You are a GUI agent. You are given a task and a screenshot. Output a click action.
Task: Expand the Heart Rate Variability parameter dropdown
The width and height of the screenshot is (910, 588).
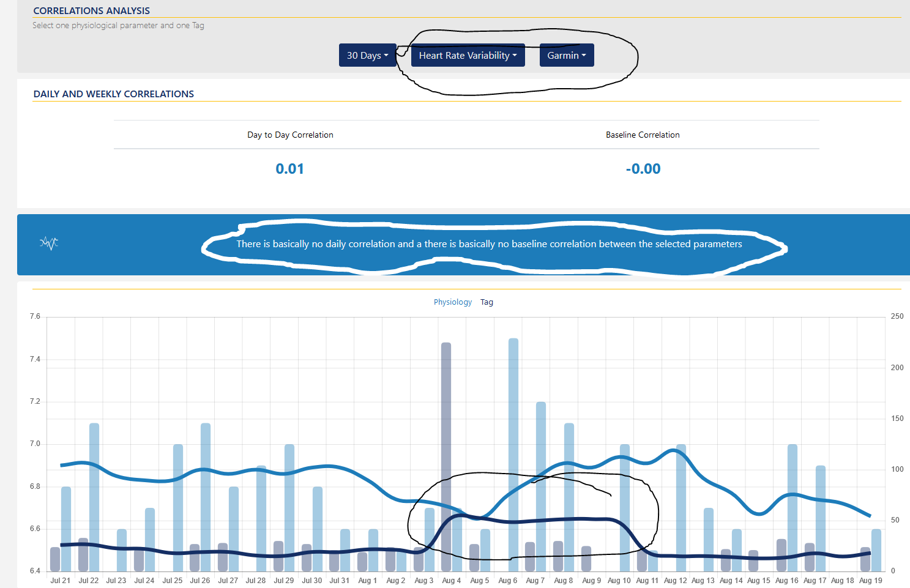[x=467, y=55]
